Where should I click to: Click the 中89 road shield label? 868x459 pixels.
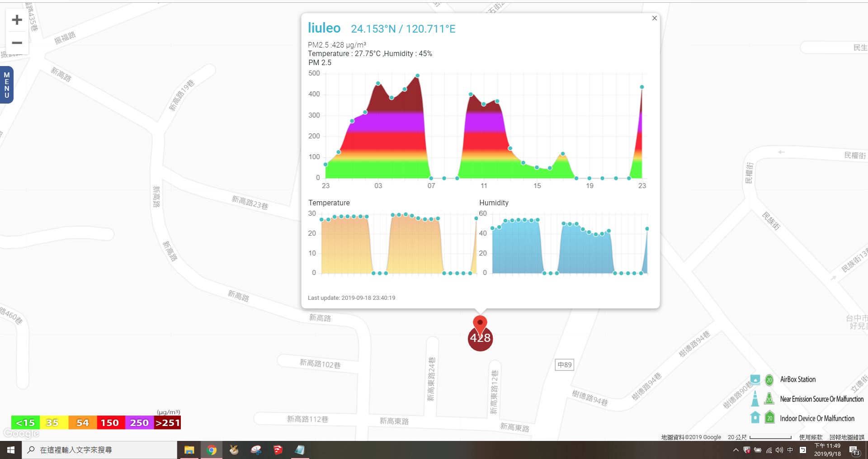[565, 364]
